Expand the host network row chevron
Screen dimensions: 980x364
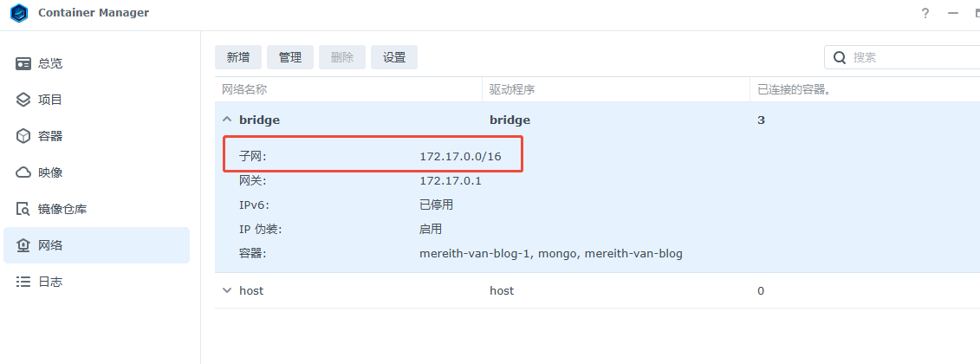pos(227,291)
